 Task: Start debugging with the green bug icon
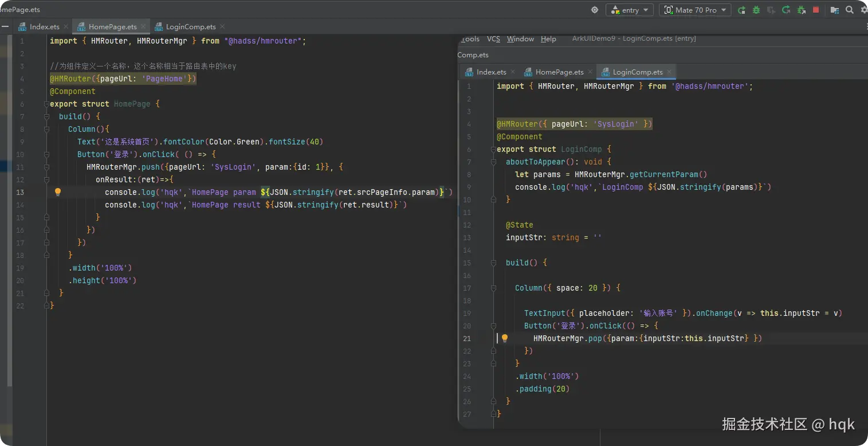click(756, 10)
